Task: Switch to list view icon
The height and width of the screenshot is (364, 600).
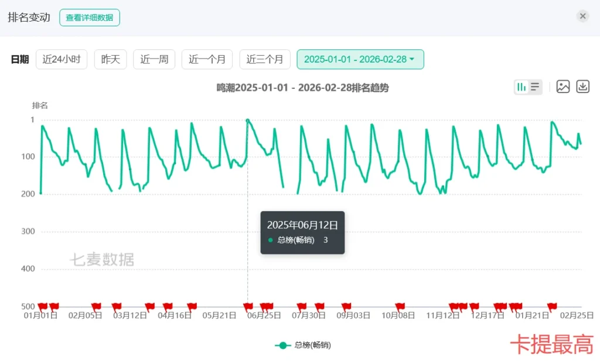Action: pos(535,87)
